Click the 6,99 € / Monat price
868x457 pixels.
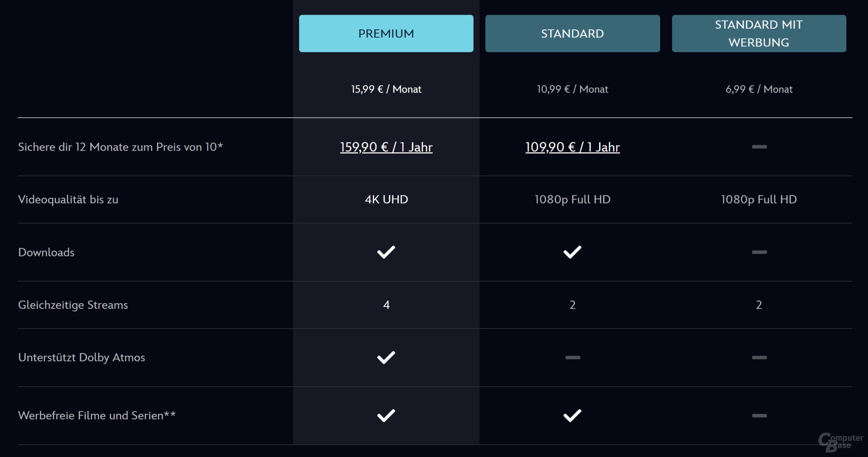click(x=759, y=89)
